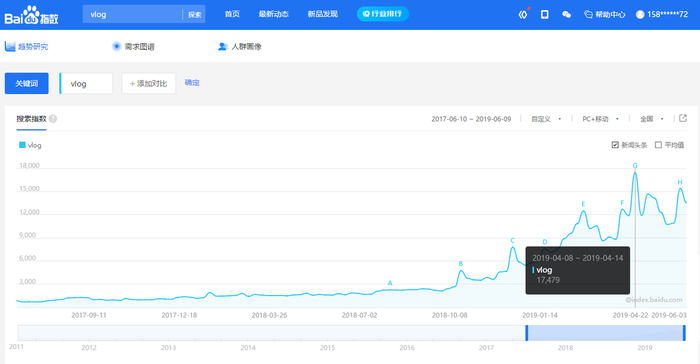Click the 添加对比 add comparison button
This screenshot has width=700, height=364.
pyautogui.click(x=149, y=84)
